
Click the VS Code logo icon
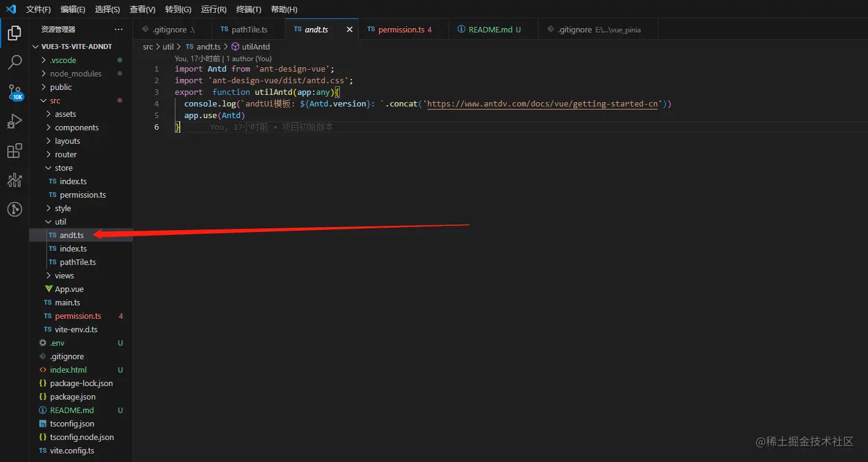pyautogui.click(x=11, y=9)
